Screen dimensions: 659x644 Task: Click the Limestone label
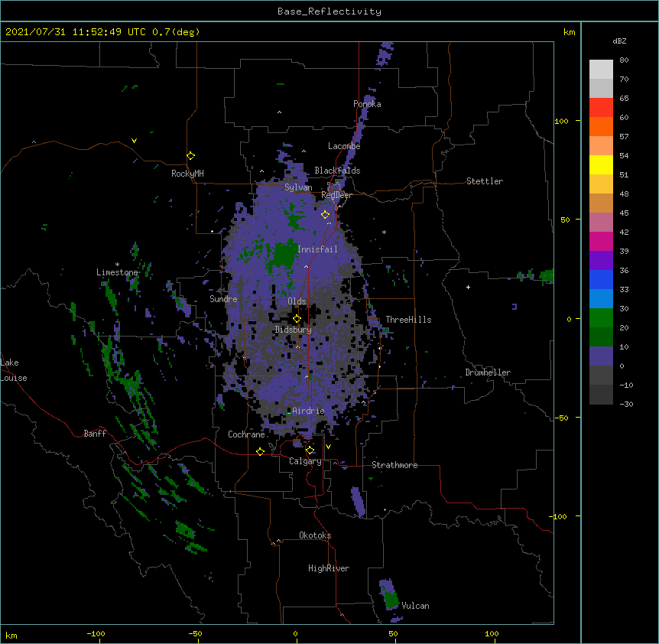(117, 272)
